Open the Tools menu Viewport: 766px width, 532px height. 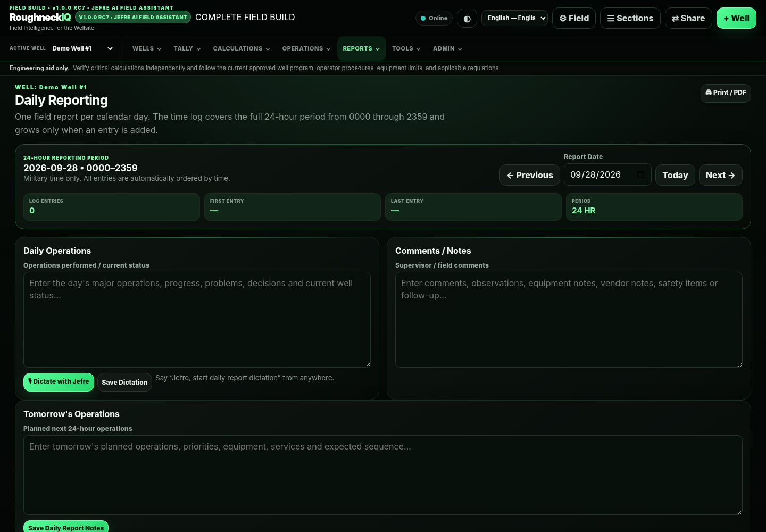tap(406, 48)
